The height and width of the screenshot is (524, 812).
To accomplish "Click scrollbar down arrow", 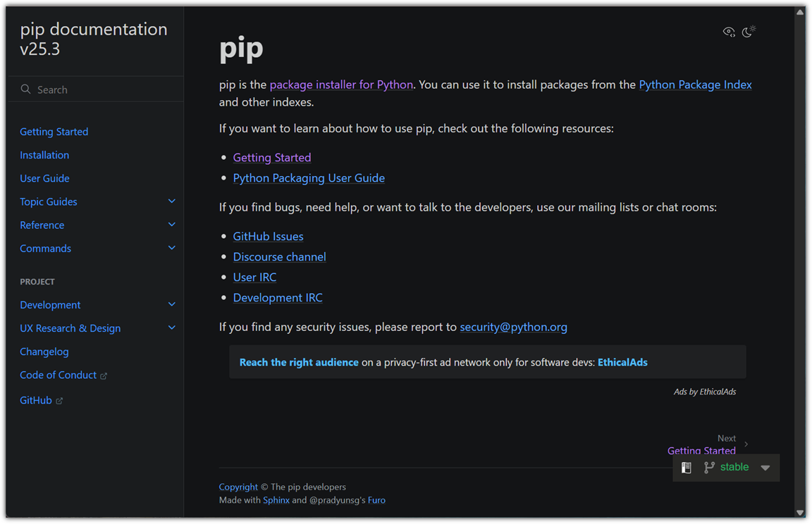I will [800, 513].
